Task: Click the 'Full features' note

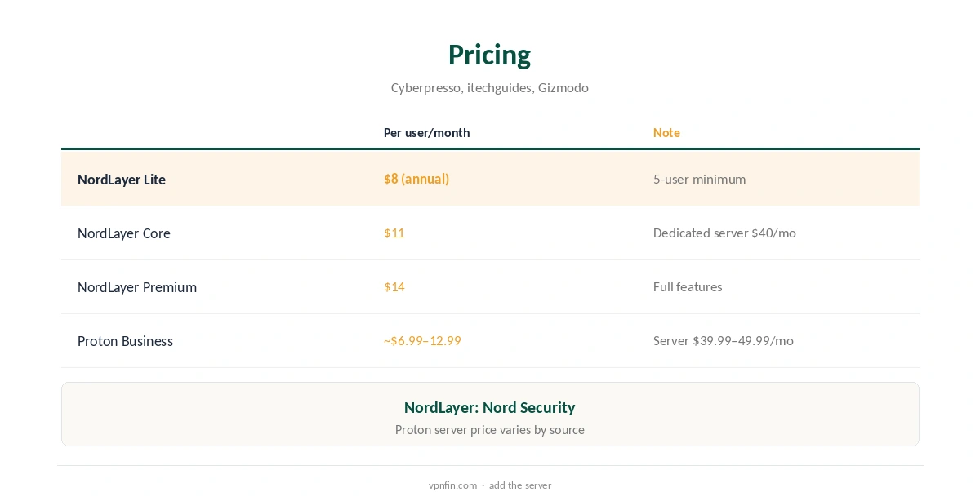Action: 688,286
